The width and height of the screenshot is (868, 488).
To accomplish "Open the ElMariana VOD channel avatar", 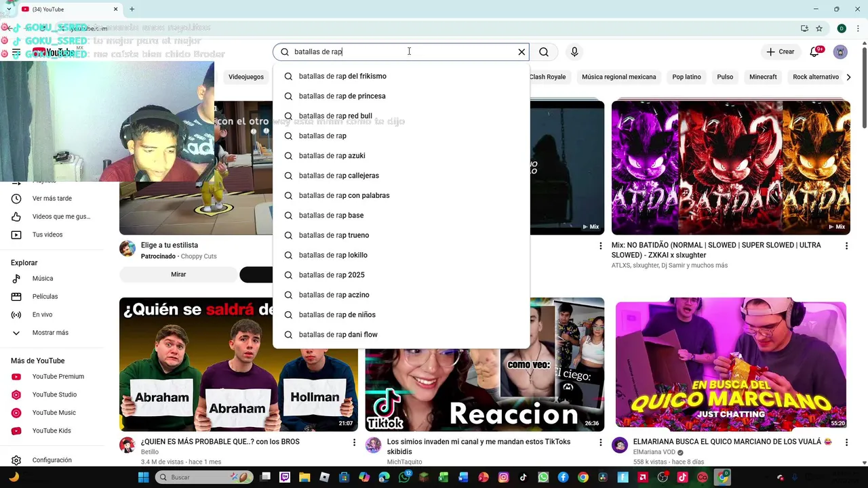I will click(620, 445).
